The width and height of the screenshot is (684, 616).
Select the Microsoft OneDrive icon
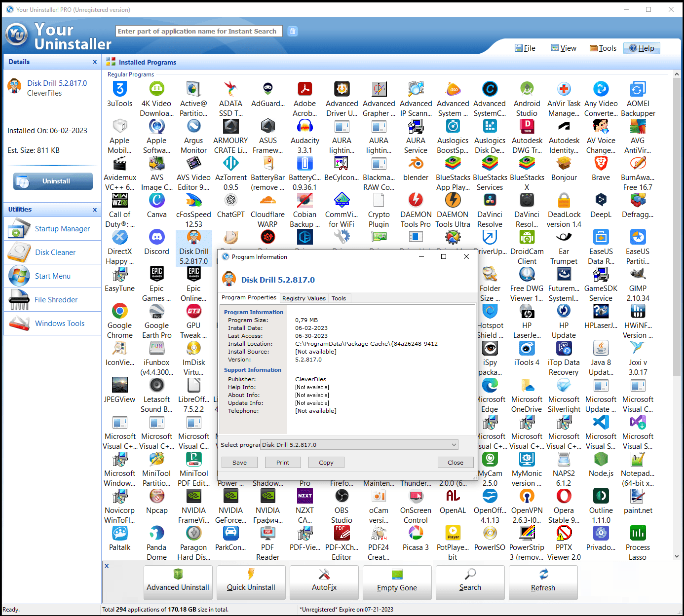(x=527, y=385)
